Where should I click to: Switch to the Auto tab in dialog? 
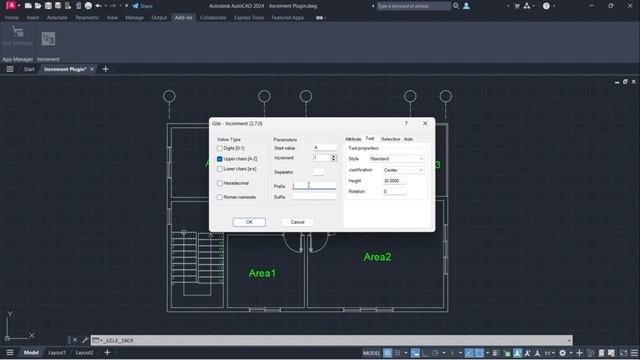[408, 139]
